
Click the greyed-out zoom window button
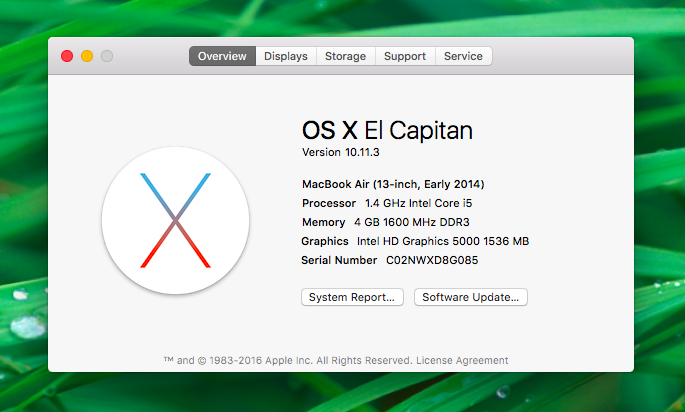[107, 57]
